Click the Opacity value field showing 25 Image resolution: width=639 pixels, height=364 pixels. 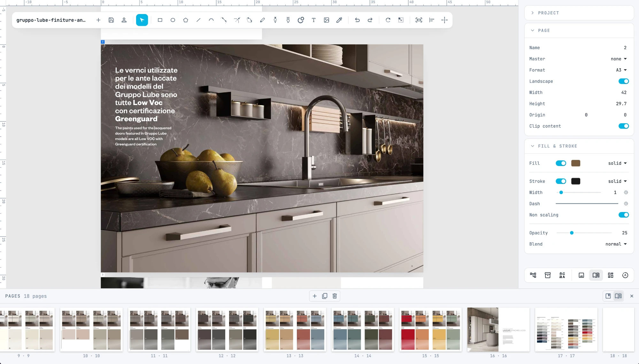coord(625,233)
